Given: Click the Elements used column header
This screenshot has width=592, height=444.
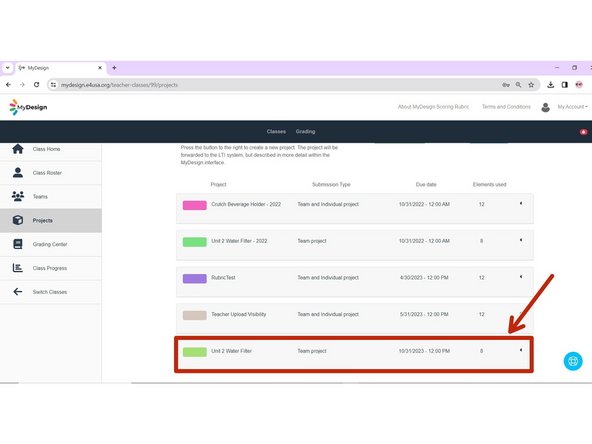Looking at the screenshot, I should (x=489, y=184).
